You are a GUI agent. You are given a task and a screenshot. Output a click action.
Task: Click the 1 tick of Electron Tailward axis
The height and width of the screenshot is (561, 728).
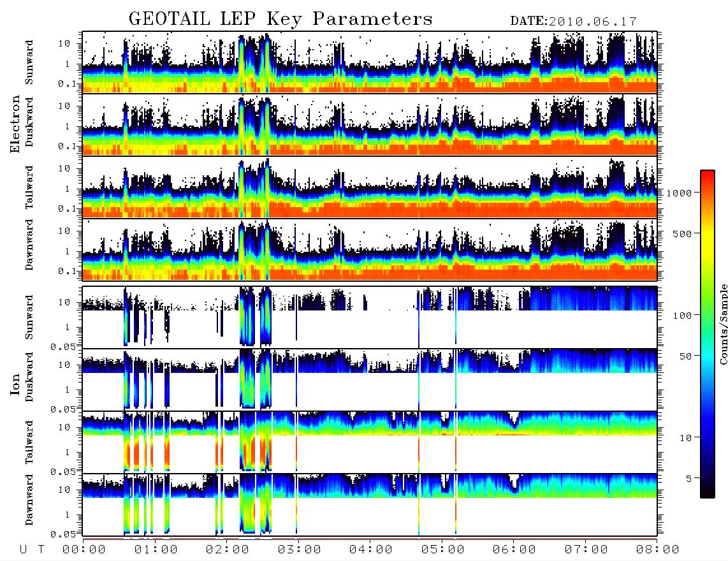coord(67,189)
